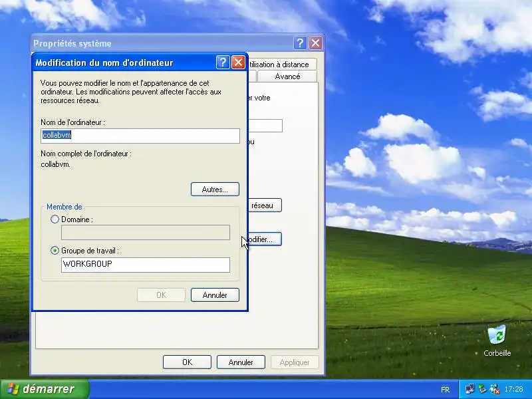The width and height of the screenshot is (532, 399).
Task: Click the Appliquer button
Action: click(295, 362)
